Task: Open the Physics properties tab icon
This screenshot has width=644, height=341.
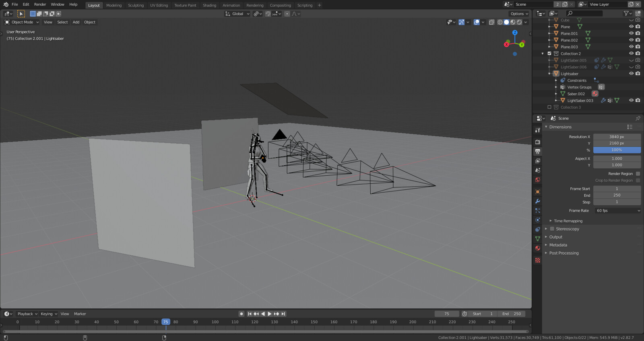Action: pos(537,220)
